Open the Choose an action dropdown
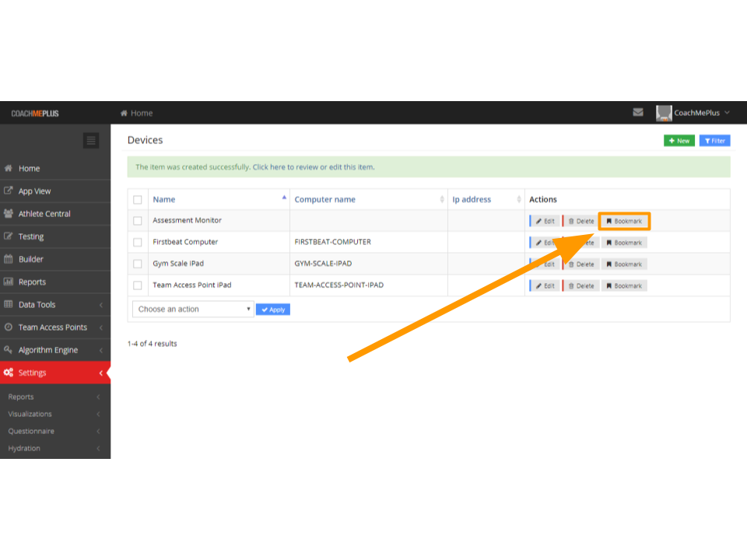Image resolution: width=747 pixels, height=560 pixels. (193, 309)
